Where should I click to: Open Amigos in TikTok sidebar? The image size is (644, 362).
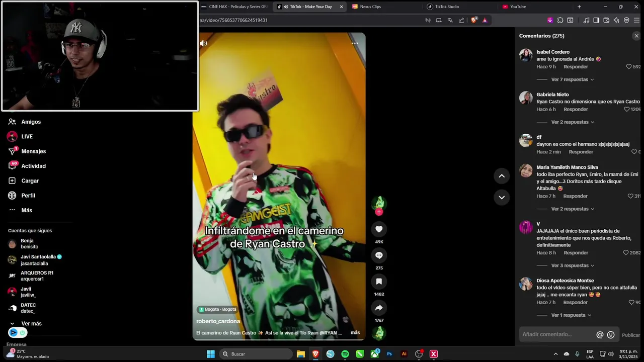point(31,122)
